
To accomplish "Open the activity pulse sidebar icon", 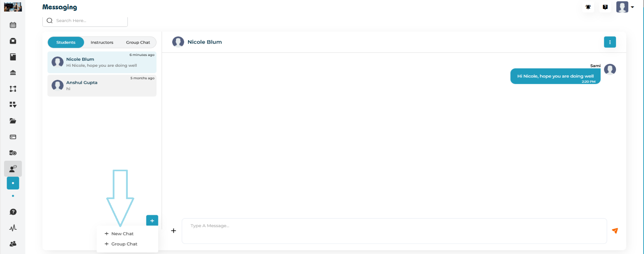I will click(13, 228).
